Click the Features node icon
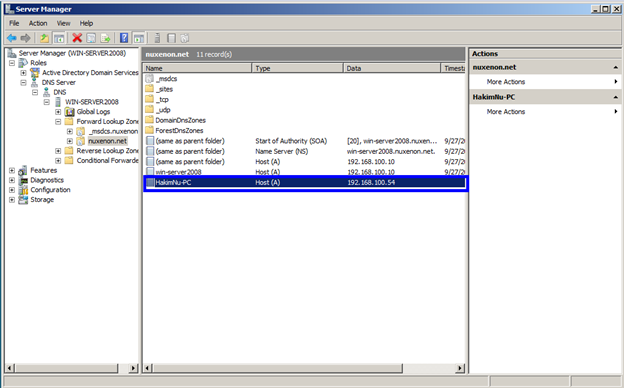Image resolution: width=624 pixels, height=388 pixels. tap(23, 170)
